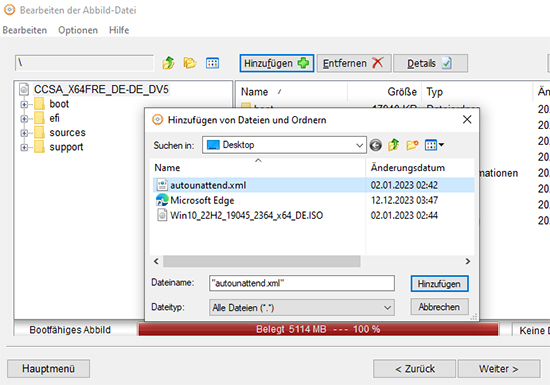Screen dimensions: 550x385
Task: Open the Hilfe menu
Action: [x=119, y=30]
